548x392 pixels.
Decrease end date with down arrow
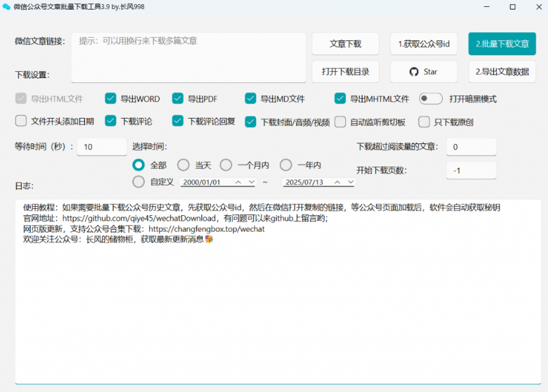click(351, 182)
